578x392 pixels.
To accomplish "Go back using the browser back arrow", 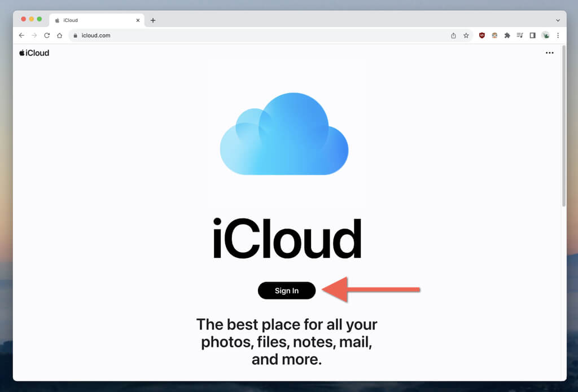I will point(21,36).
